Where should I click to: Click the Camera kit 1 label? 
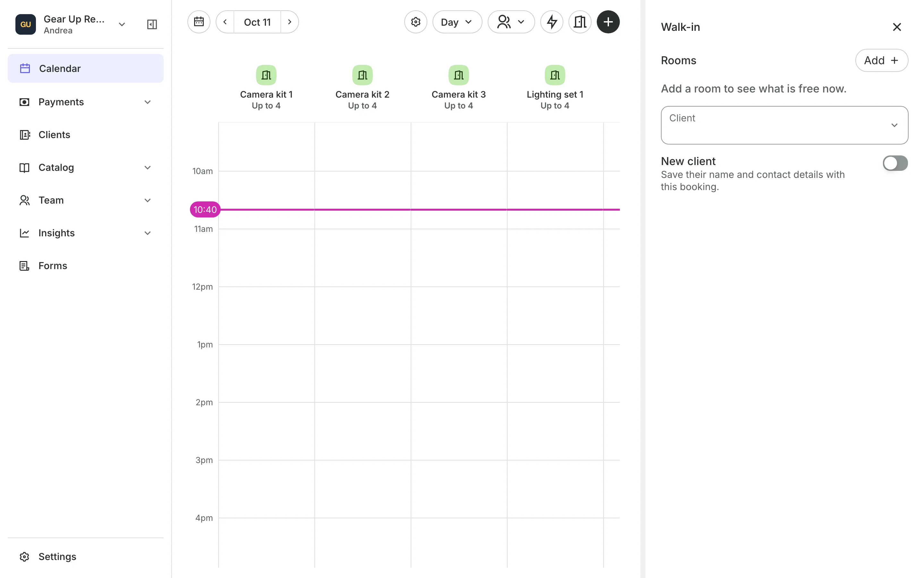pyautogui.click(x=266, y=94)
